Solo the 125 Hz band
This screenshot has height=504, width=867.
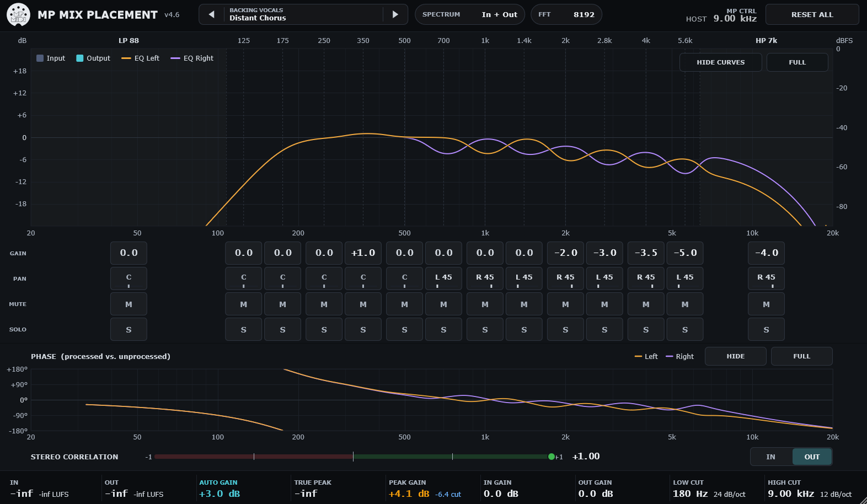(243, 329)
